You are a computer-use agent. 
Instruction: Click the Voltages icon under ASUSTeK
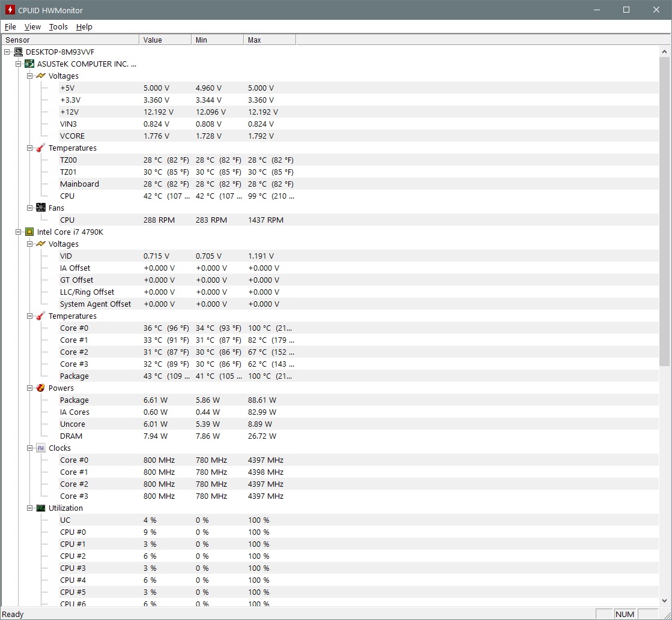[x=41, y=76]
